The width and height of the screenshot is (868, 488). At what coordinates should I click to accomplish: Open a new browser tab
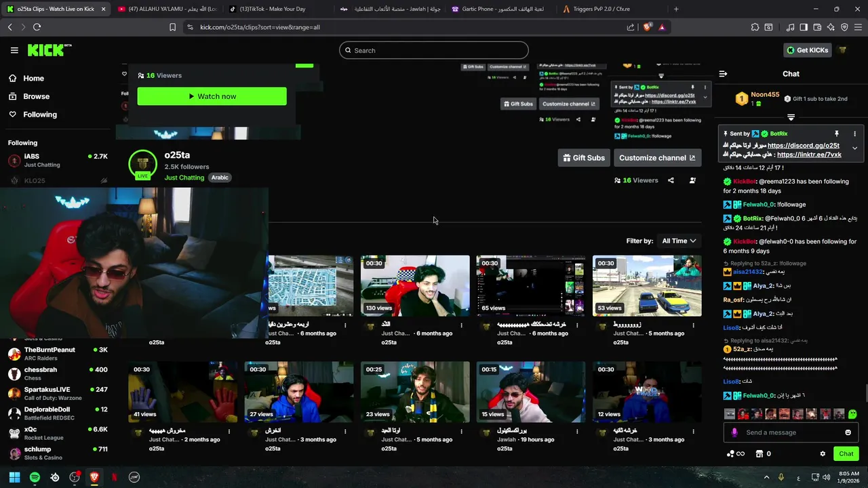676,9
